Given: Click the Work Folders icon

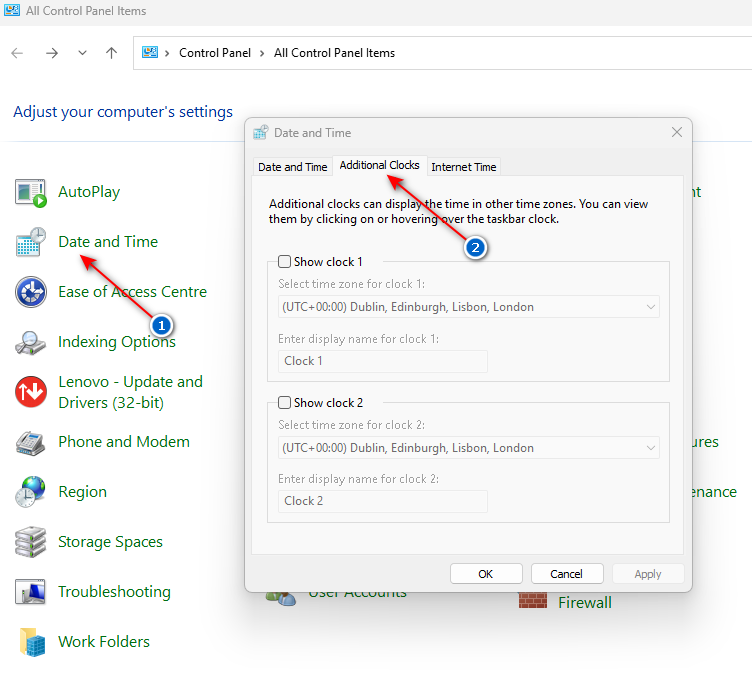Looking at the screenshot, I should (x=32, y=642).
